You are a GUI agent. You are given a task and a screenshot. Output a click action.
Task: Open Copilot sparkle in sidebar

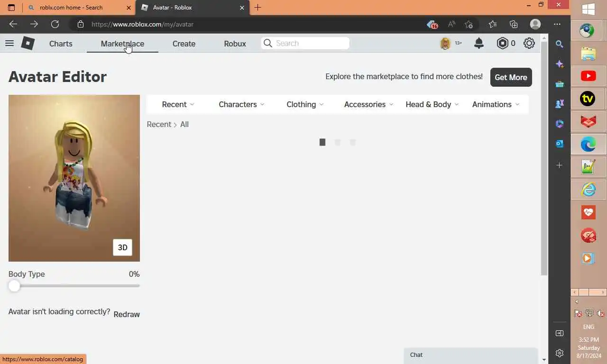(560, 64)
